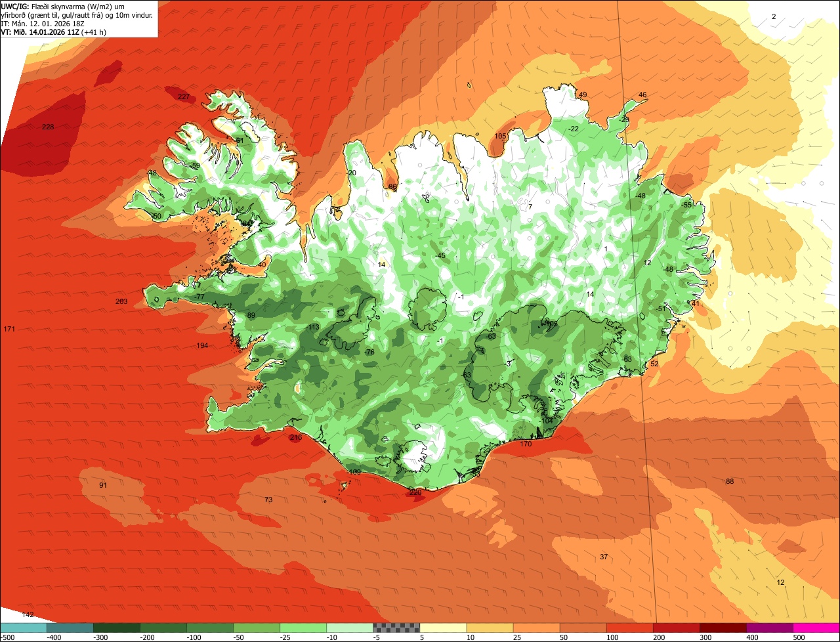Click the '113' flux value in the dark green area

pos(314,327)
